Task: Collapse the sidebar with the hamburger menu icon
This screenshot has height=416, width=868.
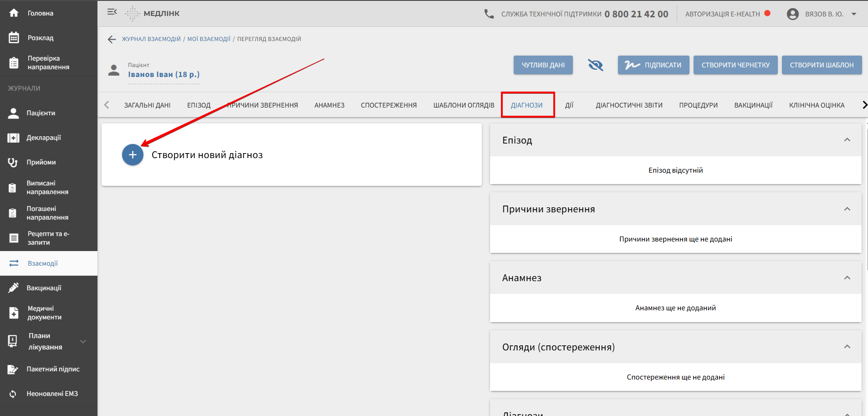Action: tap(112, 12)
